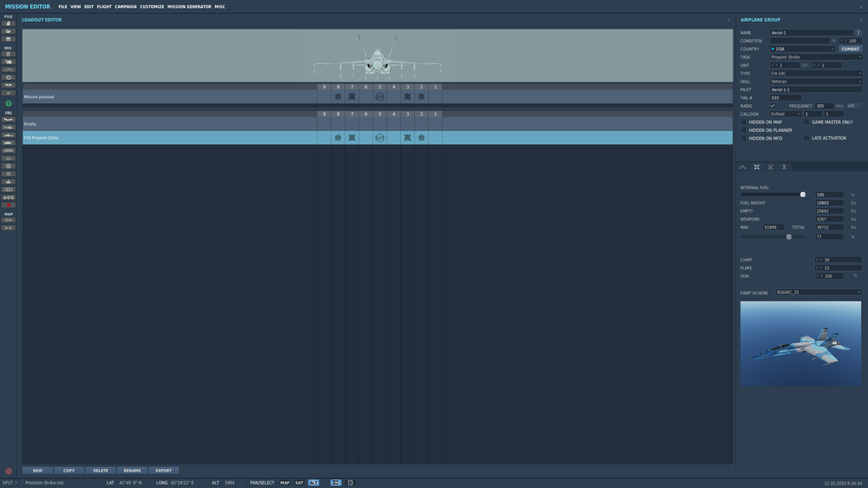Click station 8 weapon icon in Mission payload row
The height and width of the screenshot is (488, 868).
point(338,97)
